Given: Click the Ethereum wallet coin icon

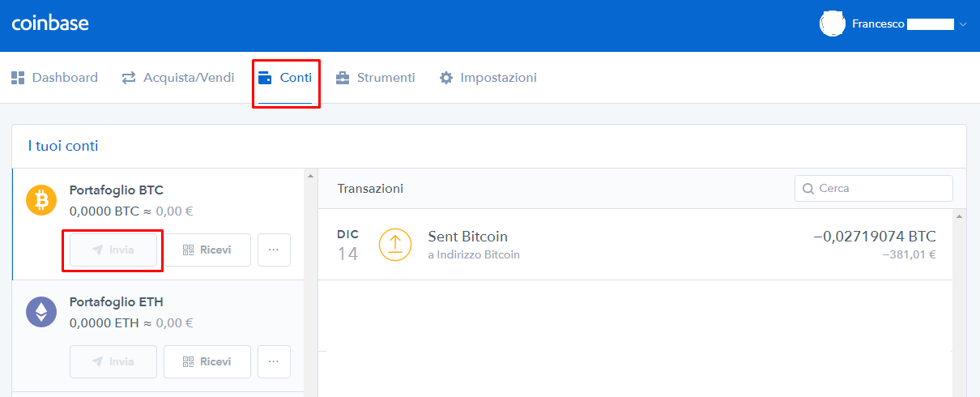Looking at the screenshot, I should 41,312.
